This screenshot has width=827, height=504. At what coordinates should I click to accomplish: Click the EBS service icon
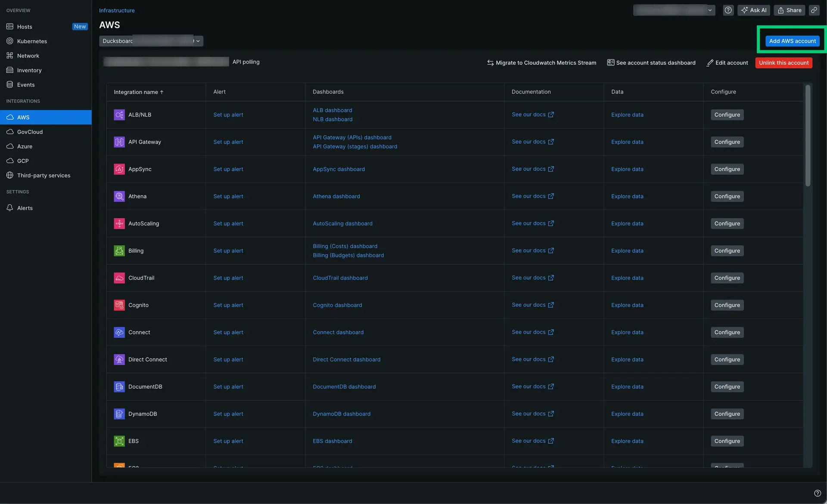pos(119,441)
